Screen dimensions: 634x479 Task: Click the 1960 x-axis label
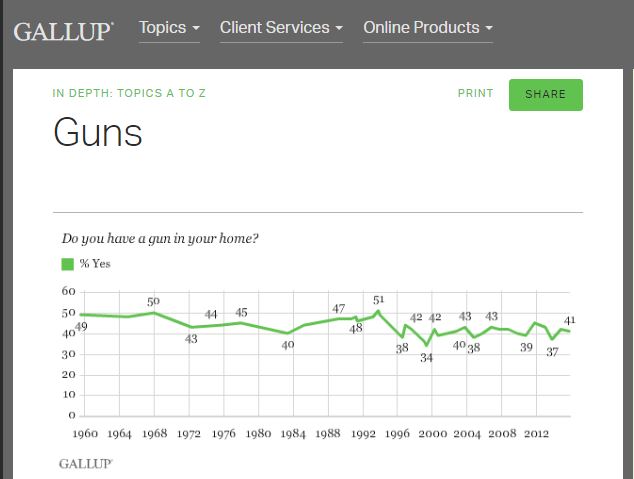[x=85, y=434]
